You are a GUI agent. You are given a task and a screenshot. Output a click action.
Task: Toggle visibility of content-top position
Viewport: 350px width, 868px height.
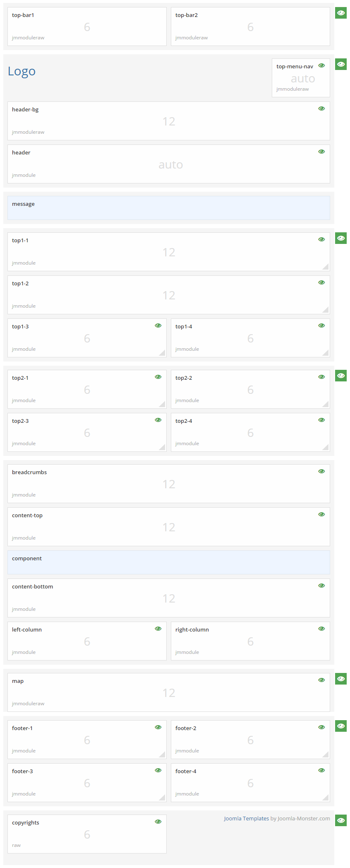[321, 514]
